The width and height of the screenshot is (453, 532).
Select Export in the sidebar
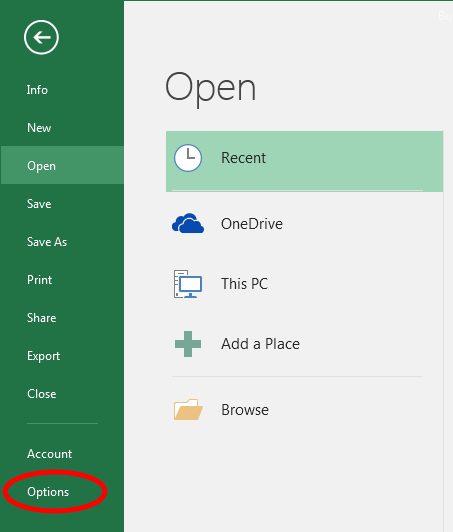click(x=43, y=356)
